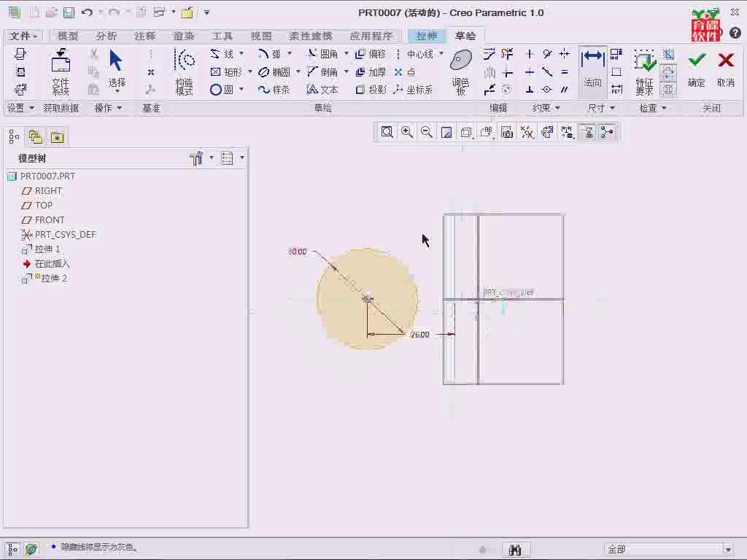
Task: Click the Zoom Out icon
Action: (x=427, y=132)
